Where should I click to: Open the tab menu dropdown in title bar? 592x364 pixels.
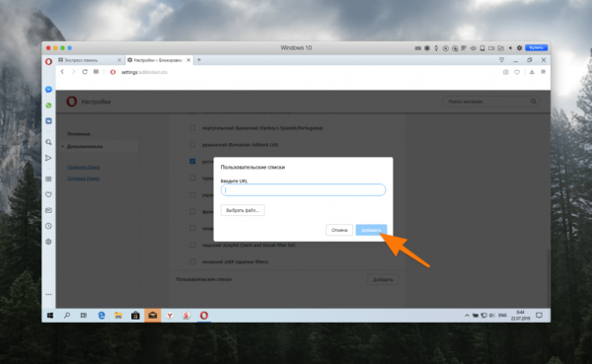(501, 60)
